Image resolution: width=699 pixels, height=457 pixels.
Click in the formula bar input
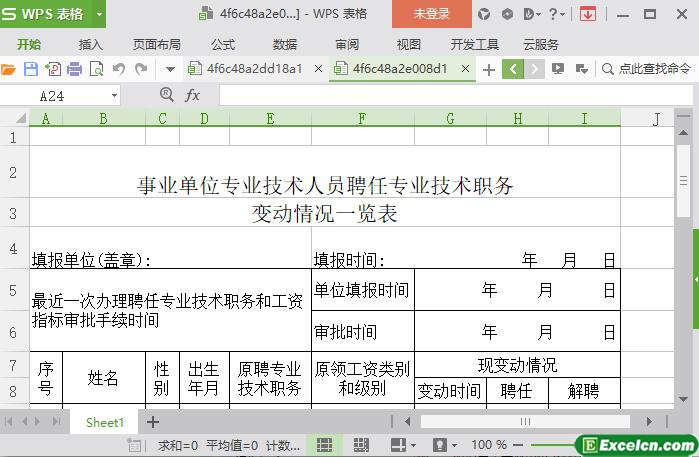click(456, 95)
